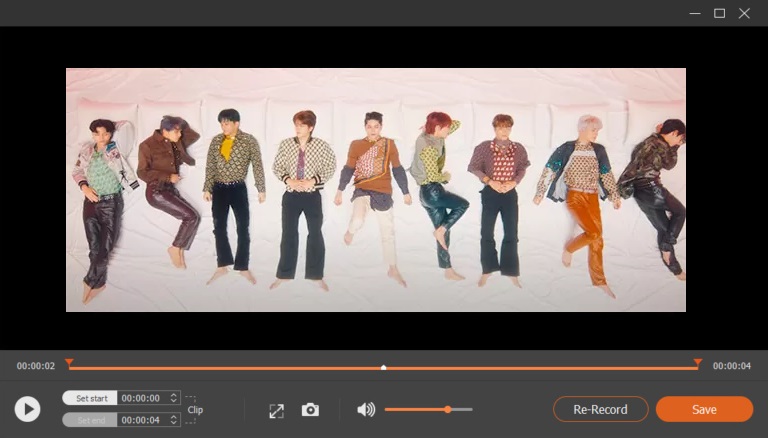Click the right orange clip end marker
Image resolution: width=768 pixels, height=438 pixels.
698,363
